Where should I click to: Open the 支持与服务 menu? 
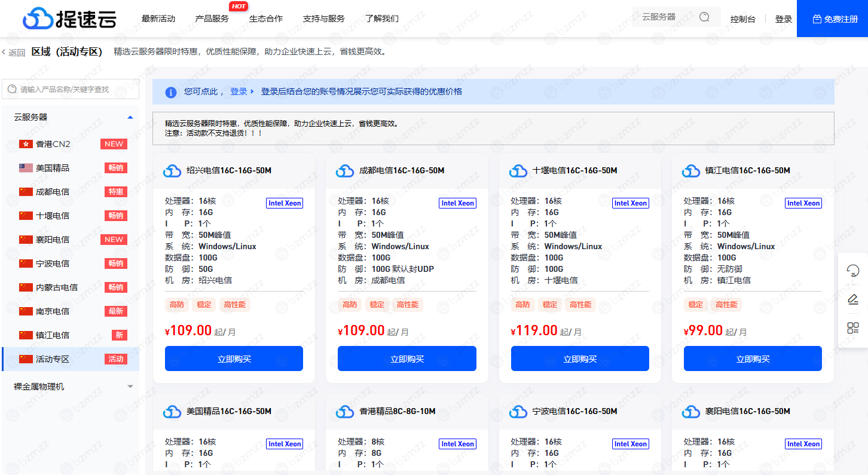pos(324,19)
